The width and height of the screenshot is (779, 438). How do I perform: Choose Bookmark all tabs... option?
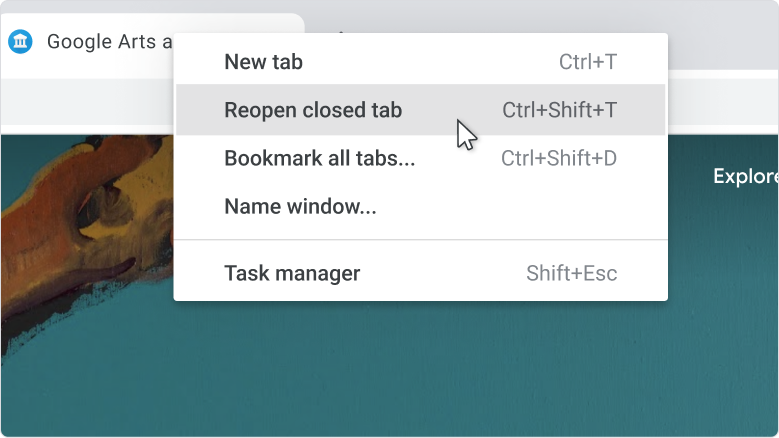(420, 158)
